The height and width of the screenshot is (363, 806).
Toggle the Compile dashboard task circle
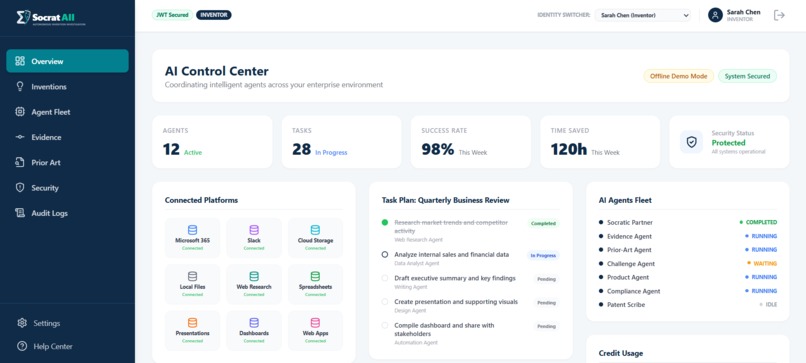[384, 325]
